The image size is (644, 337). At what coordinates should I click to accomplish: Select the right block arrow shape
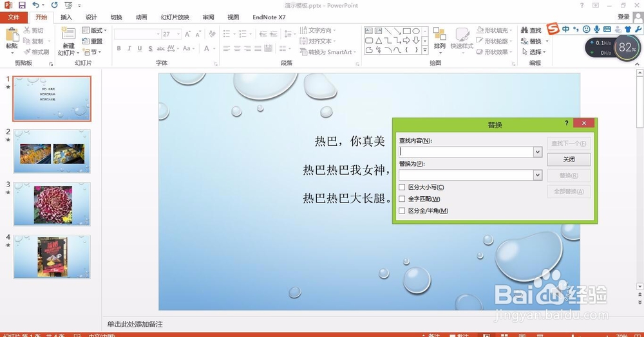406,41
